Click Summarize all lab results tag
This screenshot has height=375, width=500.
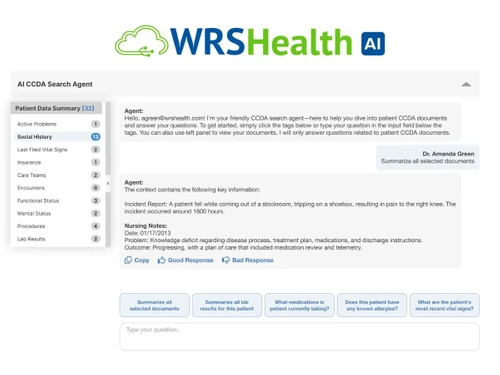coord(227,305)
